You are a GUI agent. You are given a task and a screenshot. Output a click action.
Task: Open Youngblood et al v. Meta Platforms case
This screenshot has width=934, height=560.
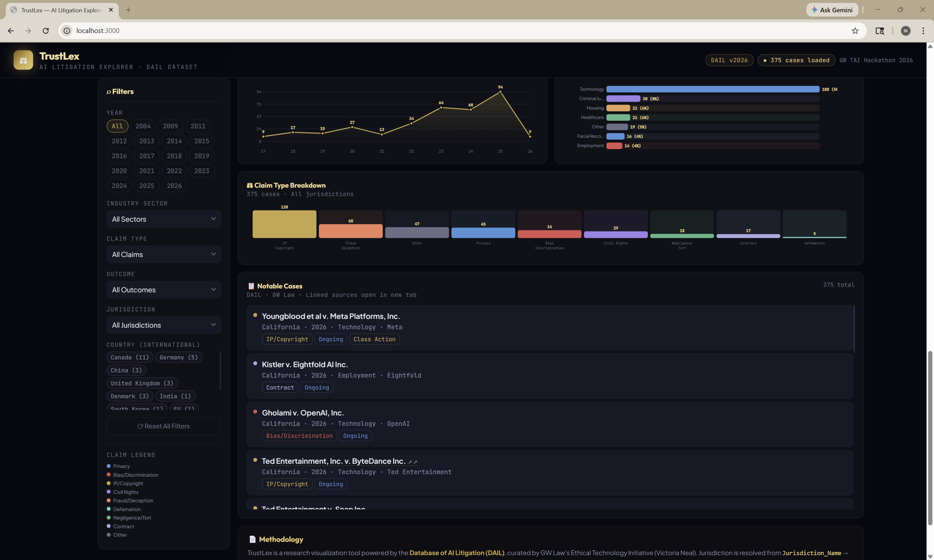331,316
